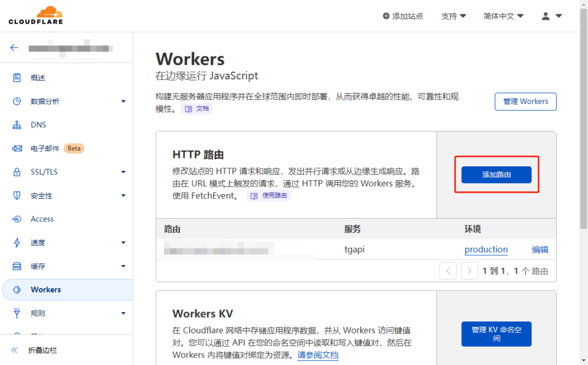This screenshot has height=365, width=588.
Task: Collapse sidebar with 折叠边栏 double-arrow icon
Action: (14, 350)
